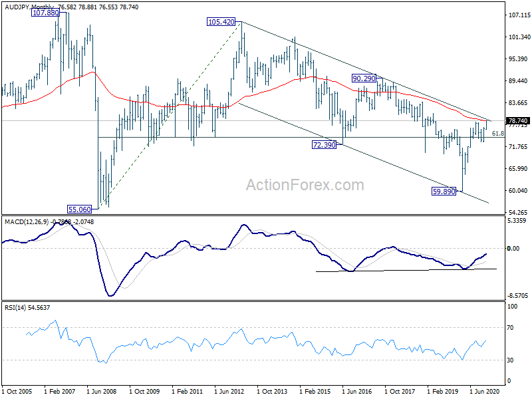Click the 95.390 price axis value
The image size is (532, 399).
518,59
